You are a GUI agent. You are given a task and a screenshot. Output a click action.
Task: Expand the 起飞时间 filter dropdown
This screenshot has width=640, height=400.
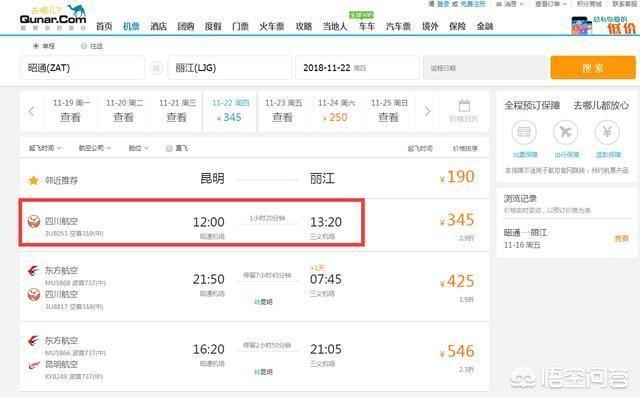point(40,148)
